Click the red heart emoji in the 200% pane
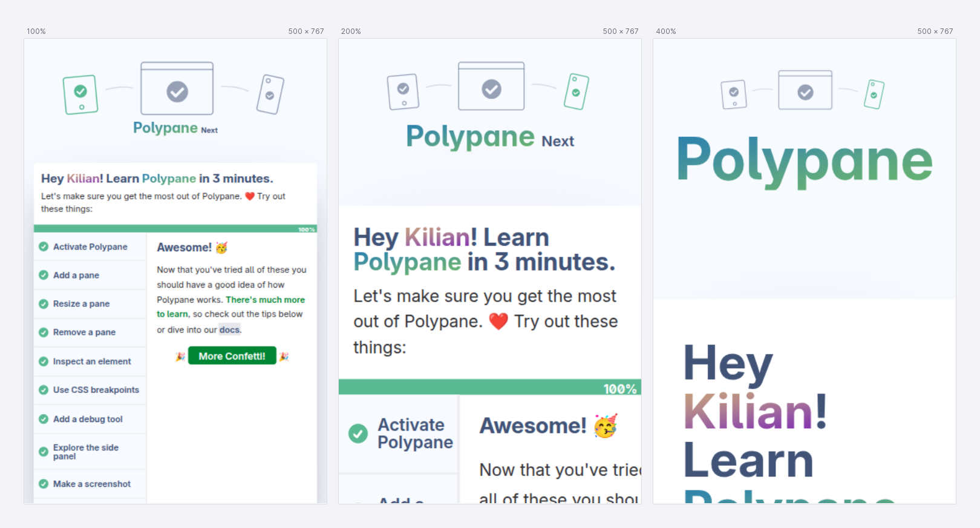980x528 pixels. coord(498,321)
